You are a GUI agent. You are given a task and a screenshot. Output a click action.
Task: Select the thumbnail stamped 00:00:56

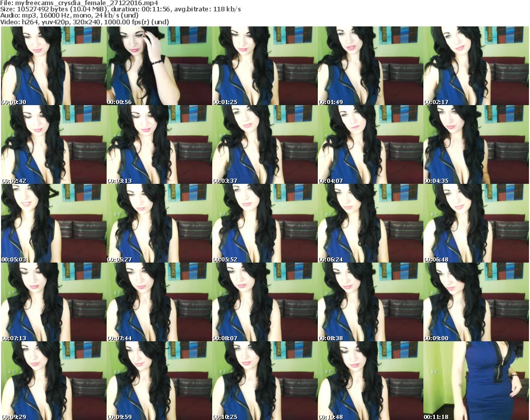[159, 66]
